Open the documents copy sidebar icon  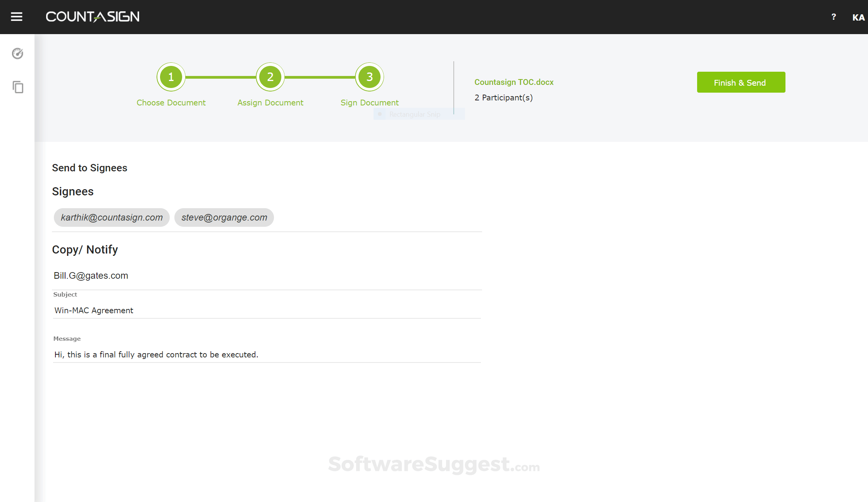18,87
